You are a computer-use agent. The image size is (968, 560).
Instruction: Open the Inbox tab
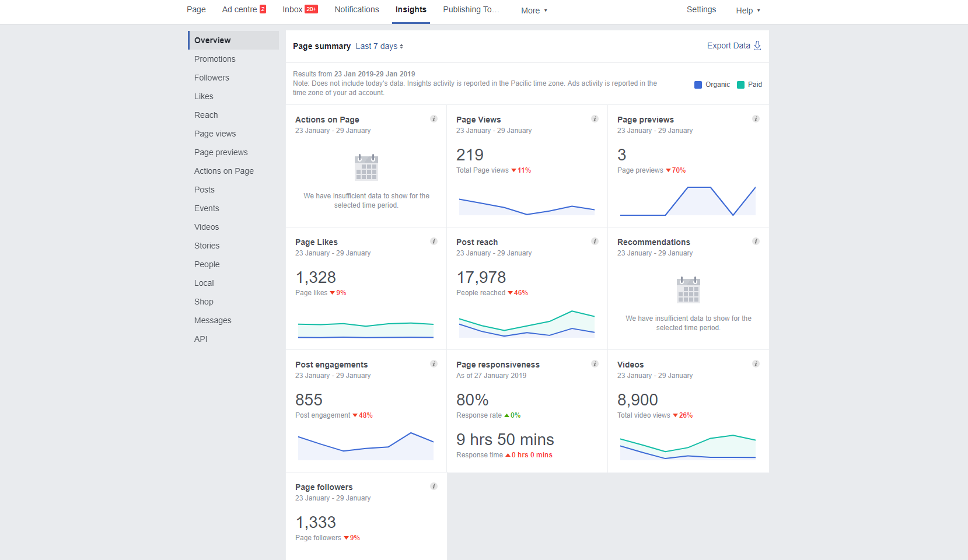point(292,9)
